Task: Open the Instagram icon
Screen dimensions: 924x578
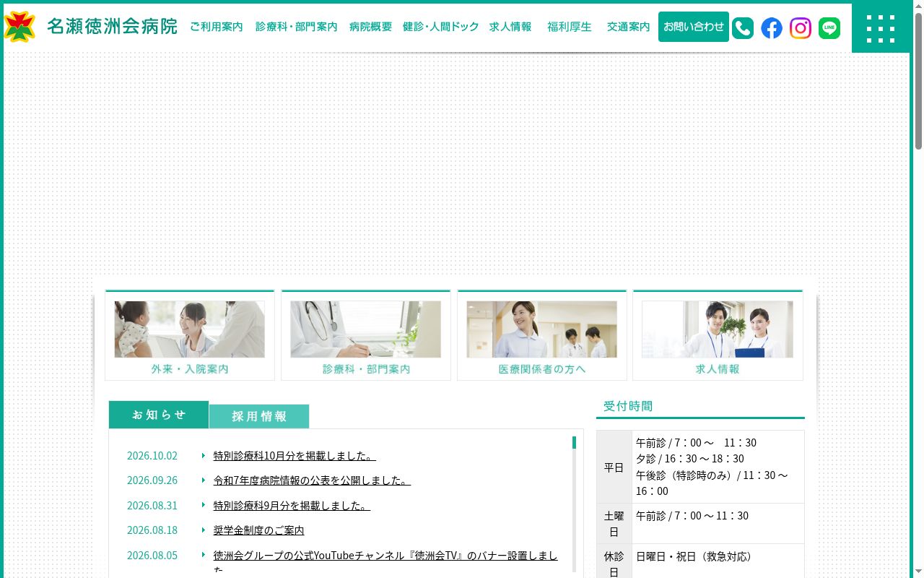Action: pos(801,28)
